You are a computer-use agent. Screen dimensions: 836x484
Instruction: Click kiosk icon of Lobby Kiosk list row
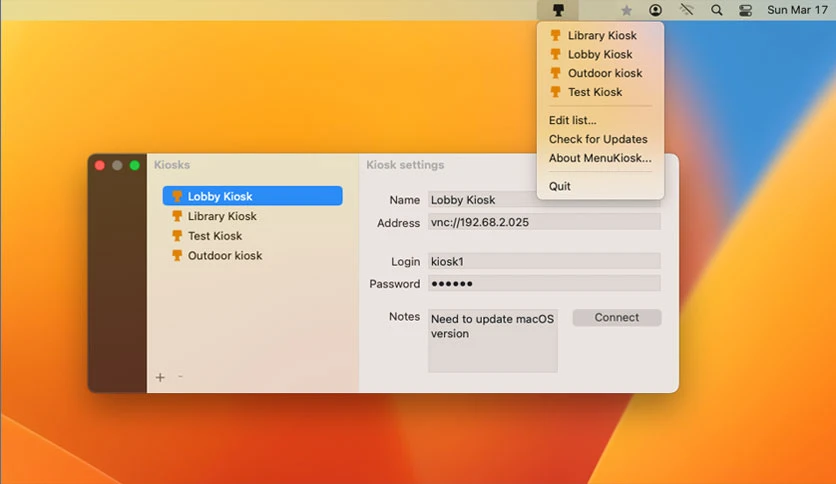[x=177, y=196]
